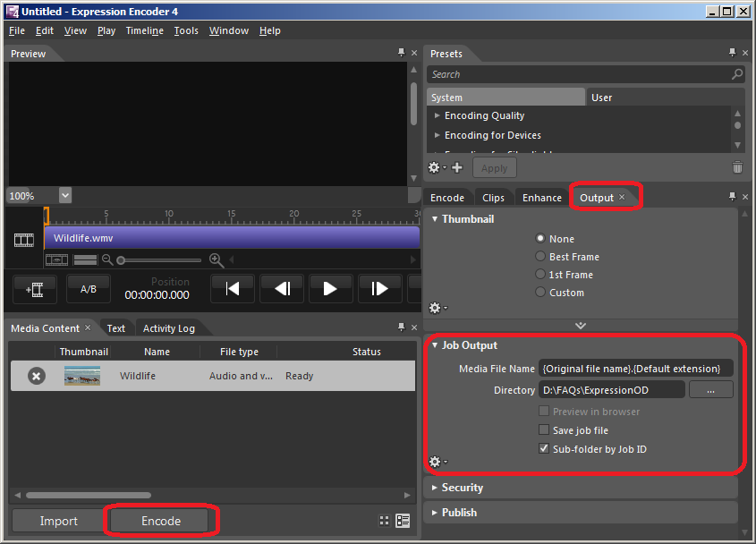Browse for output directory with the ... button
The image size is (756, 544).
click(711, 390)
